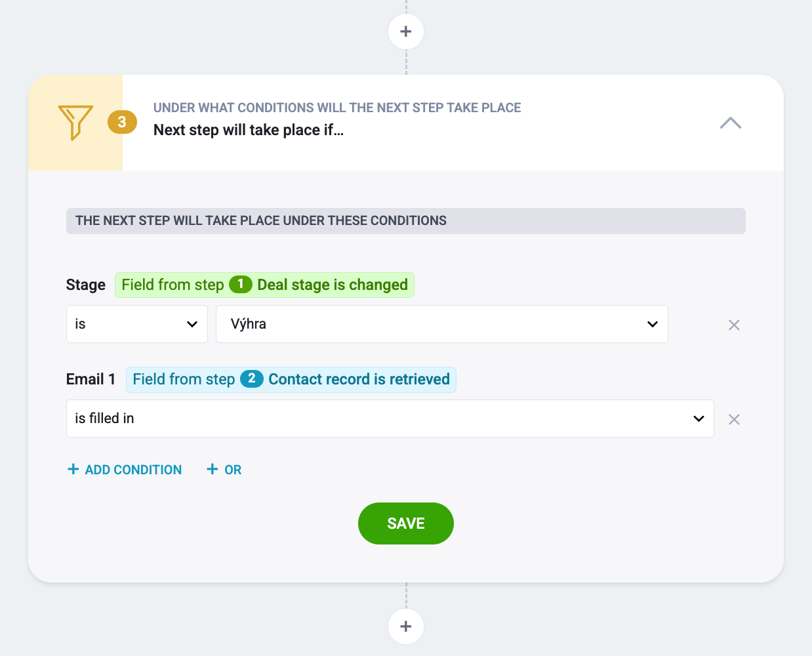Image resolution: width=812 pixels, height=656 pixels.
Task: Click the green SAVE button
Action: pyautogui.click(x=406, y=523)
